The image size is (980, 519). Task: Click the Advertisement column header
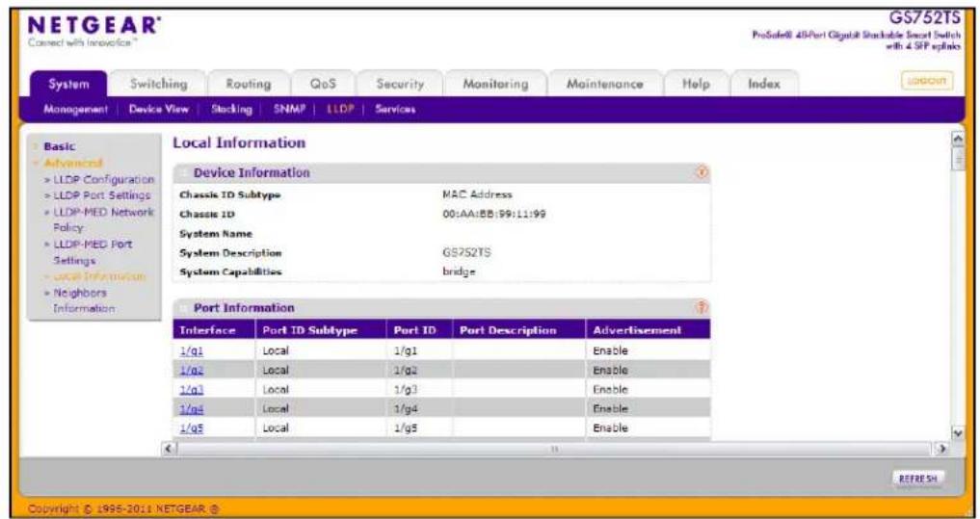pyautogui.click(x=649, y=330)
